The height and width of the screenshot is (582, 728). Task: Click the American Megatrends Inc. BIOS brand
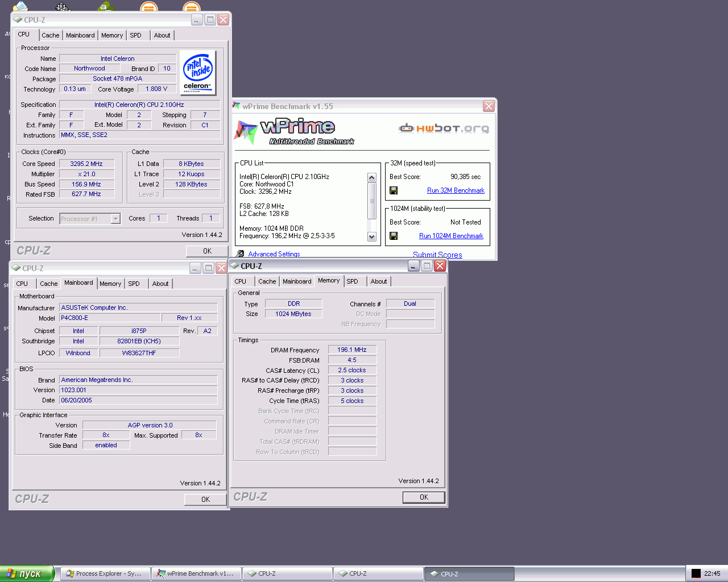(138, 380)
